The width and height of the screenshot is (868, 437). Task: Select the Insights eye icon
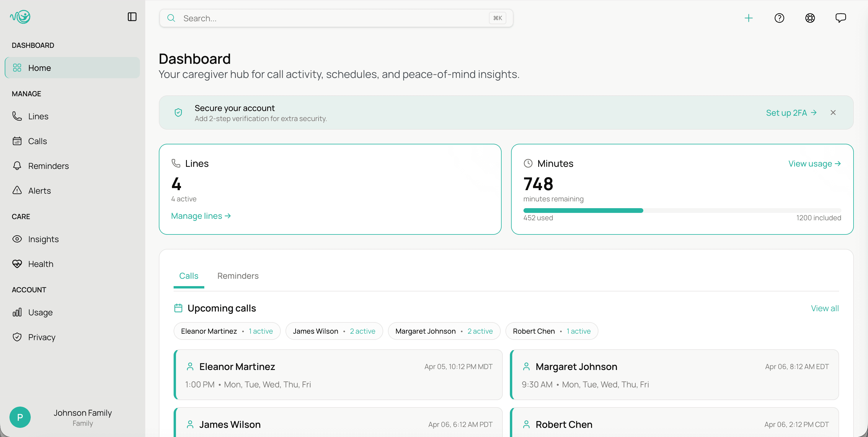coord(17,239)
